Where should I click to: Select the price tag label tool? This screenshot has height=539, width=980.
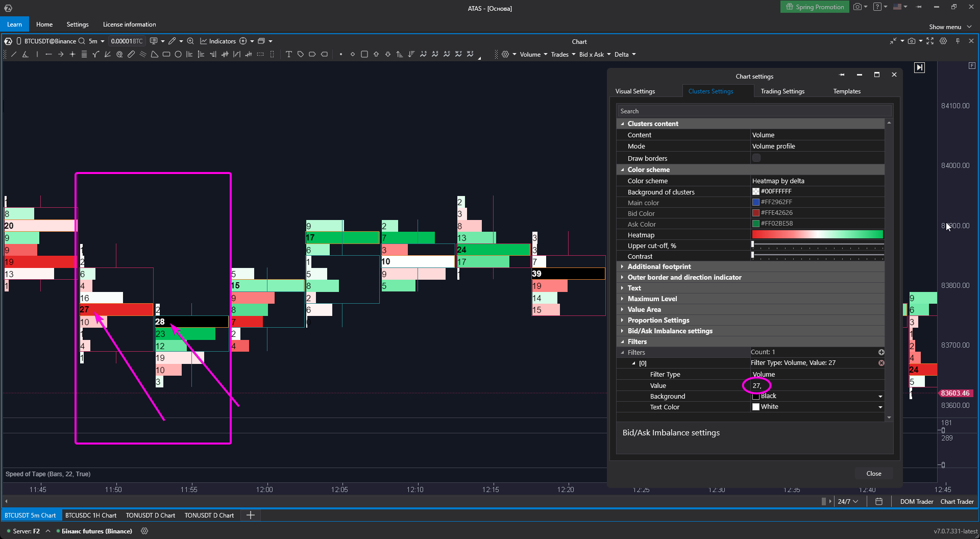(x=301, y=54)
